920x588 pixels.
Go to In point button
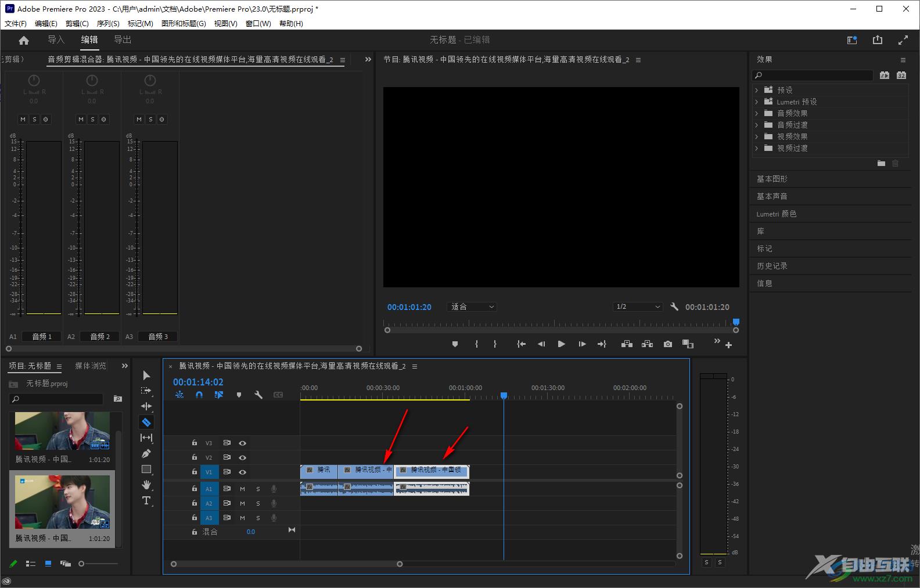coord(522,344)
